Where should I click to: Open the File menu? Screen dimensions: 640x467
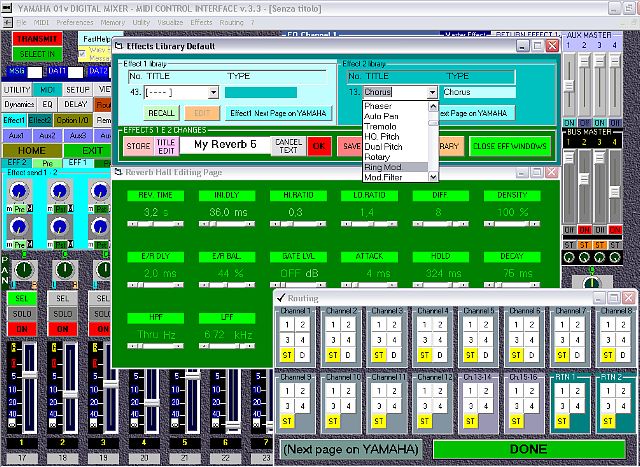(x=21, y=22)
